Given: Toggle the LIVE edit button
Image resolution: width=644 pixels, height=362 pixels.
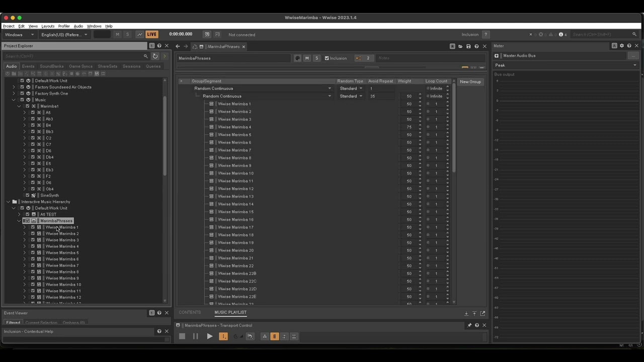Looking at the screenshot, I should click(152, 34).
